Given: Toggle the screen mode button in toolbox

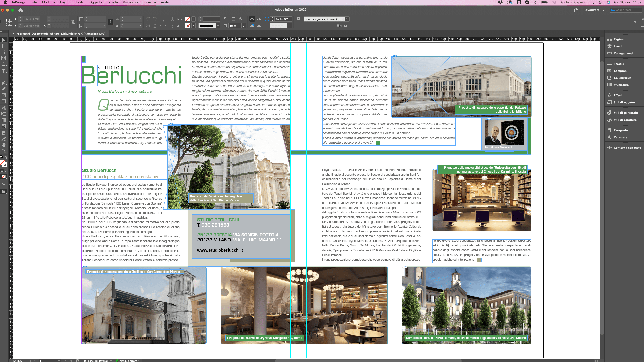Looking at the screenshot, I should [4, 191].
